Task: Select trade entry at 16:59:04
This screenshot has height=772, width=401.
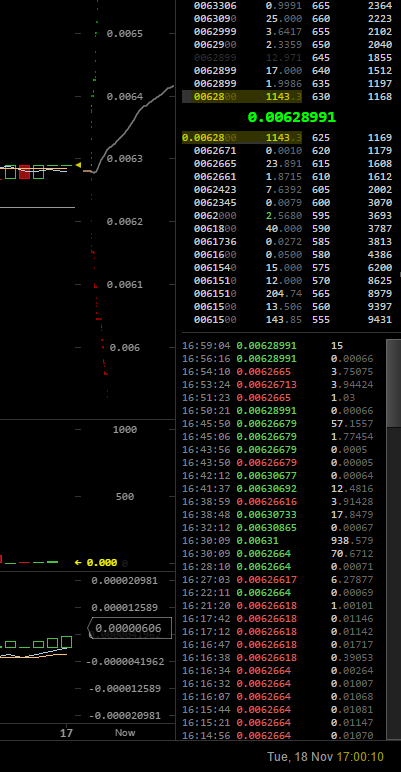Action: 278,346
